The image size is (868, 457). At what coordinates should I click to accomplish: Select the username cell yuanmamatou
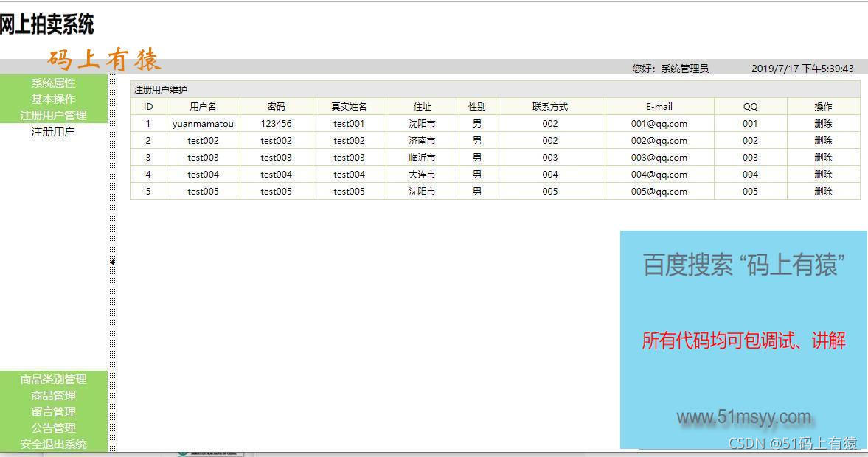point(203,123)
